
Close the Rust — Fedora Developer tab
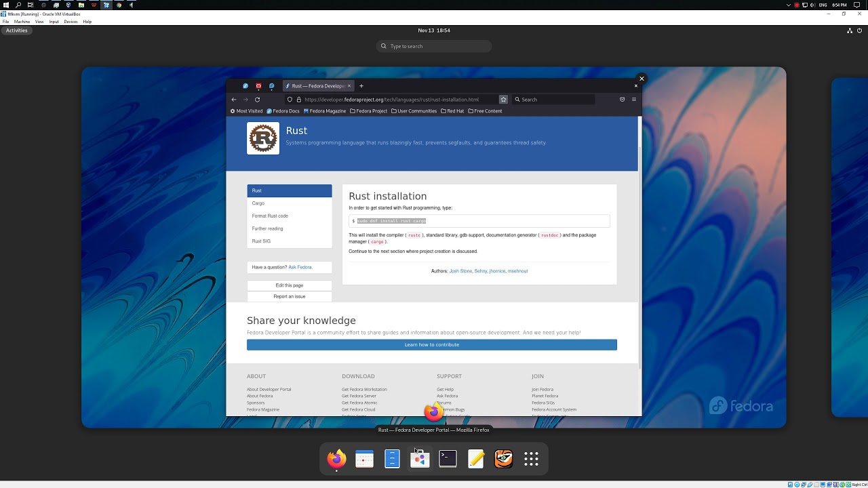[x=349, y=86]
